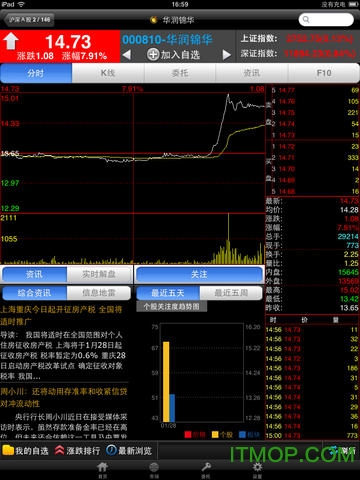360x480 pixels.
Task: Switch to the F10 tab
Action: click(x=324, y=73)
